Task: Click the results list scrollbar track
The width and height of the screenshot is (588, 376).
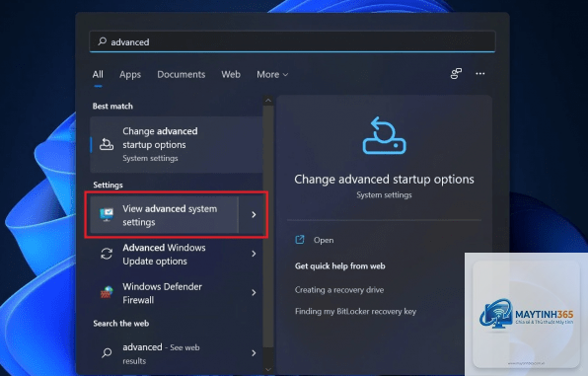Action: click(x=268, y=227)
